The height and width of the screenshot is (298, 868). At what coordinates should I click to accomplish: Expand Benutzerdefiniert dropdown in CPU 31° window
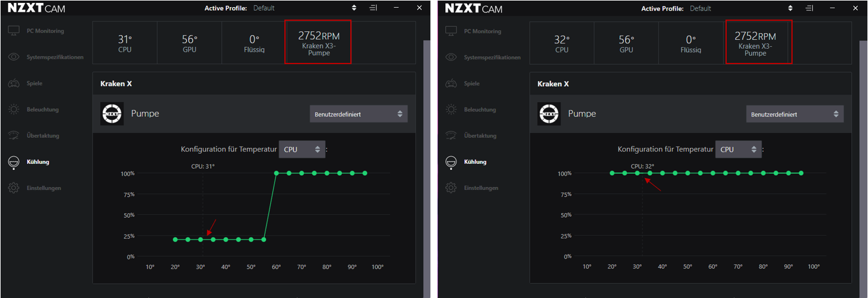[359, 114]
